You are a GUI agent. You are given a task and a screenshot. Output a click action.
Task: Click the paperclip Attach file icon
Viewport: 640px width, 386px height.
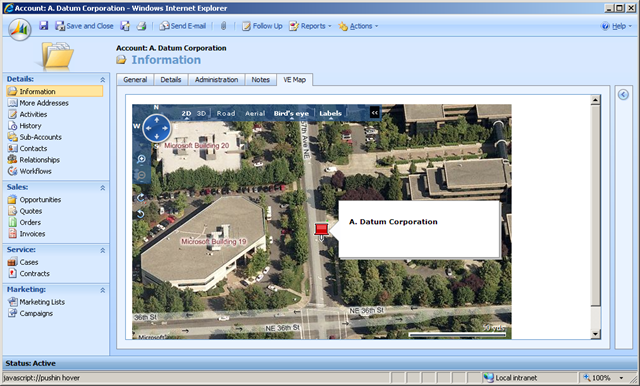click(x=223, y=26)
